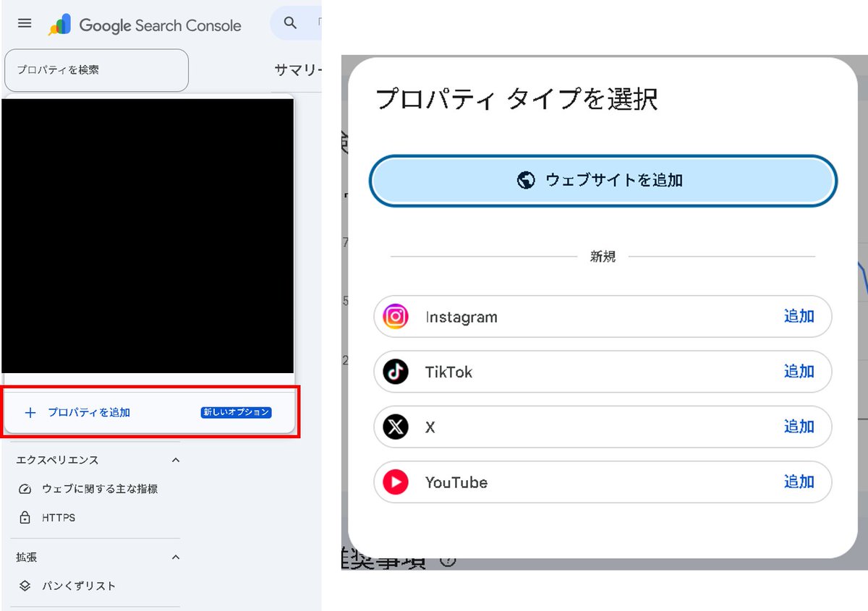Click the Instagram row label
Viewport: 868px width, 611px height.
[461, 317]
